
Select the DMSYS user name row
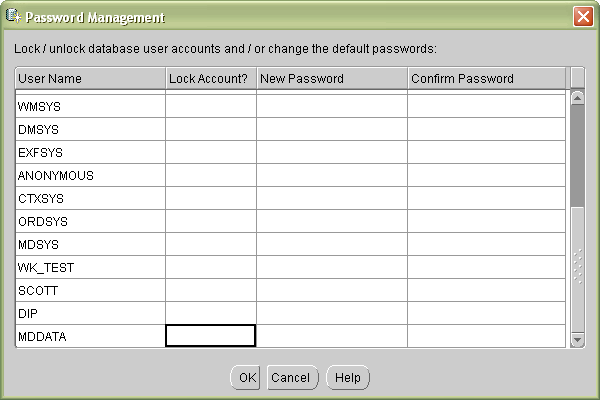pos(90,129)
